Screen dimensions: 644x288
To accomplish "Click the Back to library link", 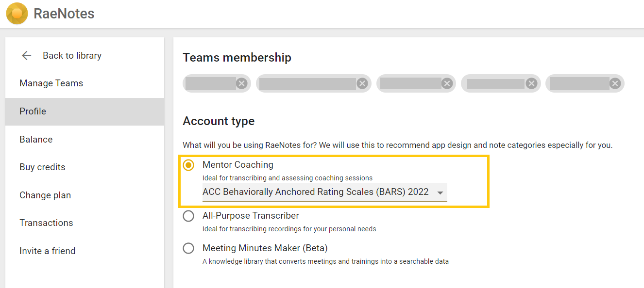I will tap(72, 56).
